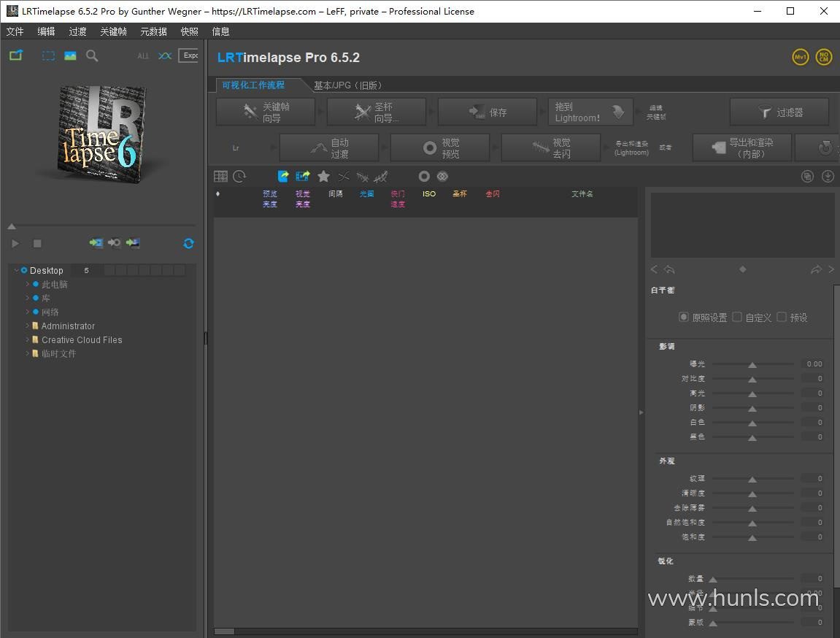Click the download-arrow circle icon
Image resolution: width=840 pixels, height=638 pixels.
[828, 176]
